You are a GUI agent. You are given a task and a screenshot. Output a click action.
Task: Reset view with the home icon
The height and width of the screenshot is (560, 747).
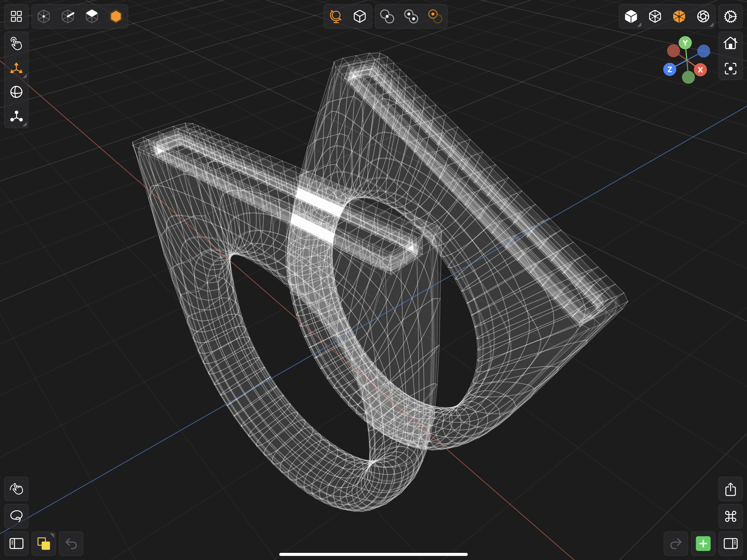(730, 43)
